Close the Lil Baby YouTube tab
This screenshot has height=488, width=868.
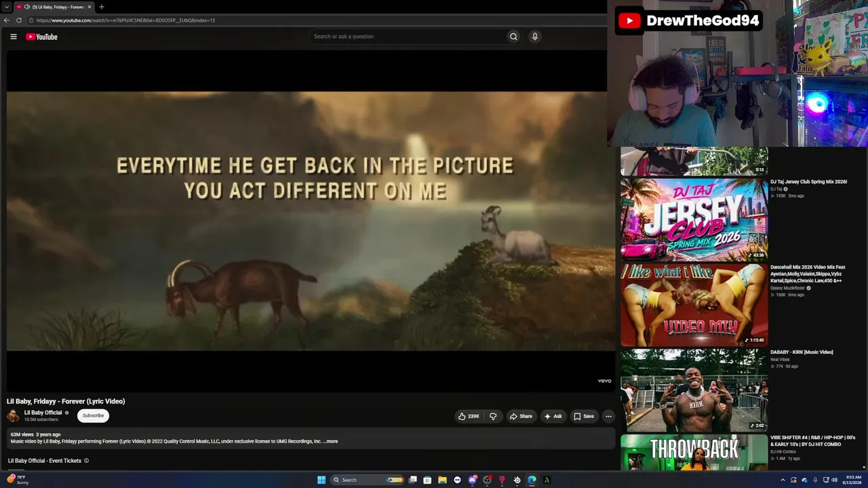(89, 7)
